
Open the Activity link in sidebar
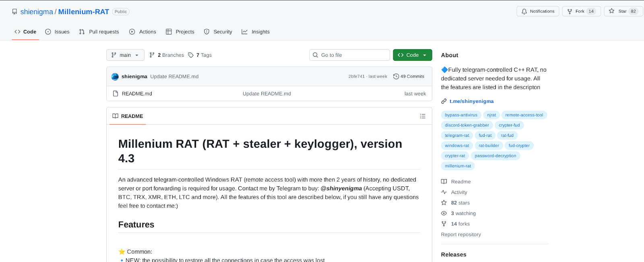454,192
